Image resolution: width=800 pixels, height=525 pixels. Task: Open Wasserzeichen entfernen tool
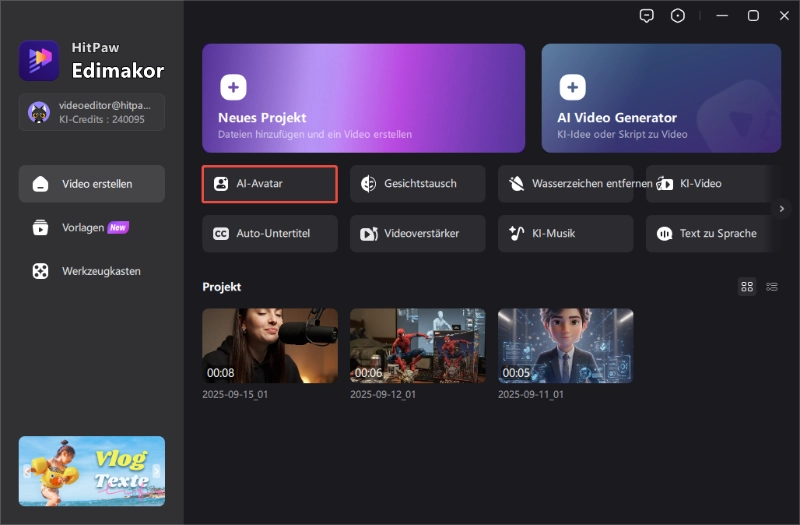[x=566, y=184]
